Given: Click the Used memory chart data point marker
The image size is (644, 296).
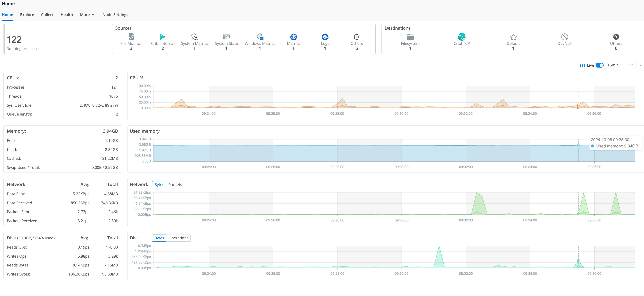Looking at the screenshot, I should (x=578, y=145).
